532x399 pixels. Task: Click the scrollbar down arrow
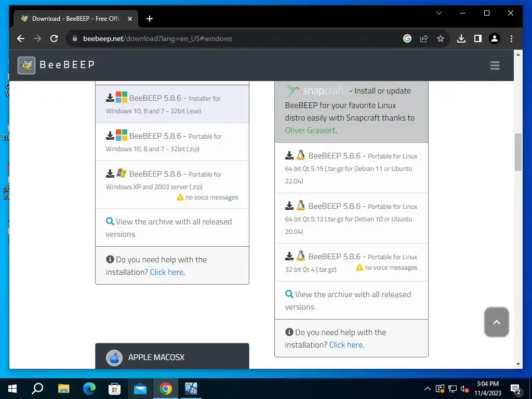(x=518, y=364)
